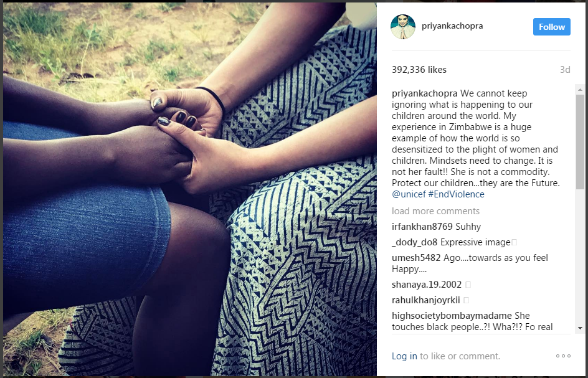Screen dimensions: 588x378
Task: Open the priyankachopra profile avatar
Action: click(403, 27)
